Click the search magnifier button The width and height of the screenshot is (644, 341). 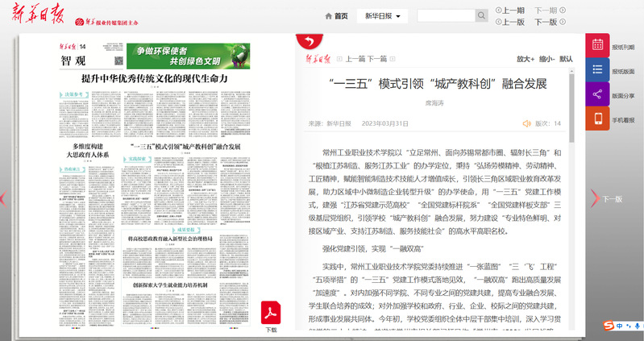[x=481, y=16]
